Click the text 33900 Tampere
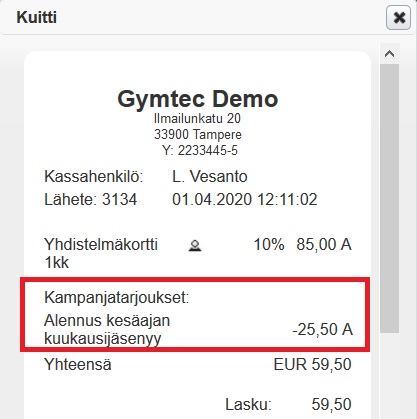 click(198, 135)
